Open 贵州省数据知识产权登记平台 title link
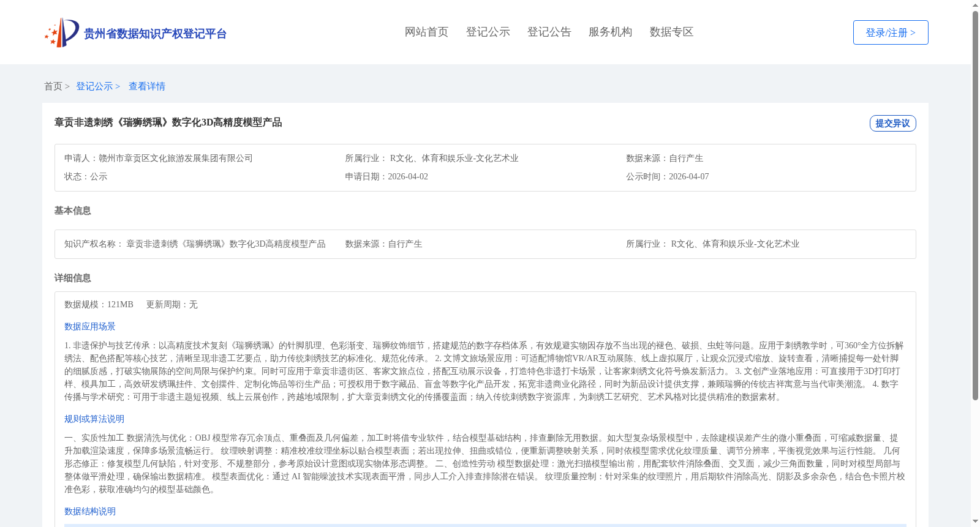The width and height of the screenshot is (980, 527). [x=155, y=34]
